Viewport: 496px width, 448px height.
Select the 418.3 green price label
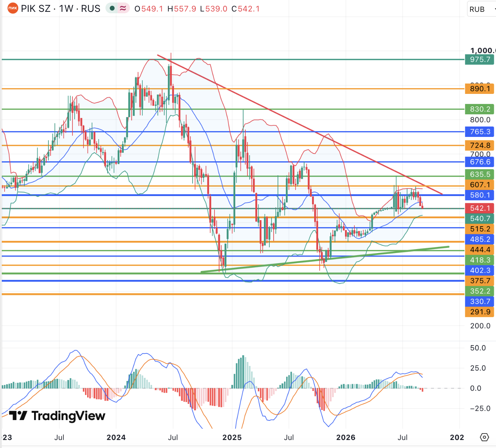(x=480, y=260)
